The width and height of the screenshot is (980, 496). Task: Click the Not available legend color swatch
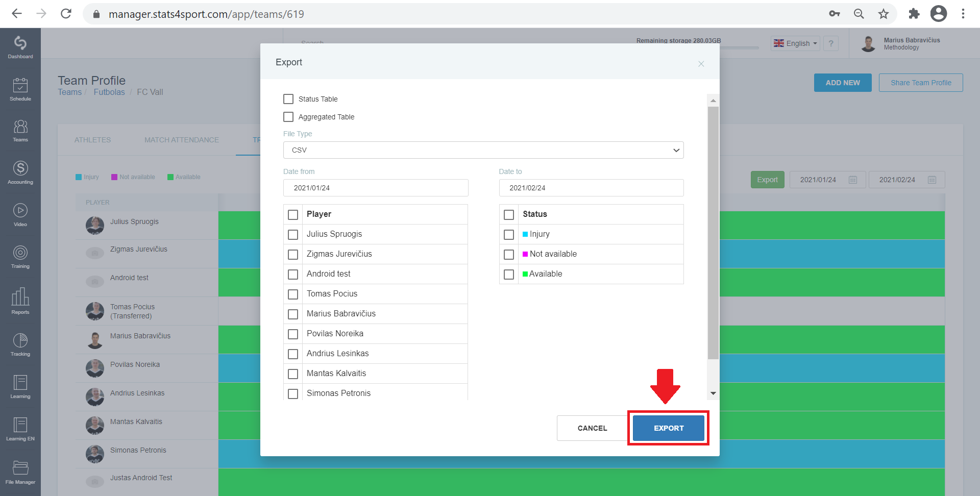click(114, 177)
